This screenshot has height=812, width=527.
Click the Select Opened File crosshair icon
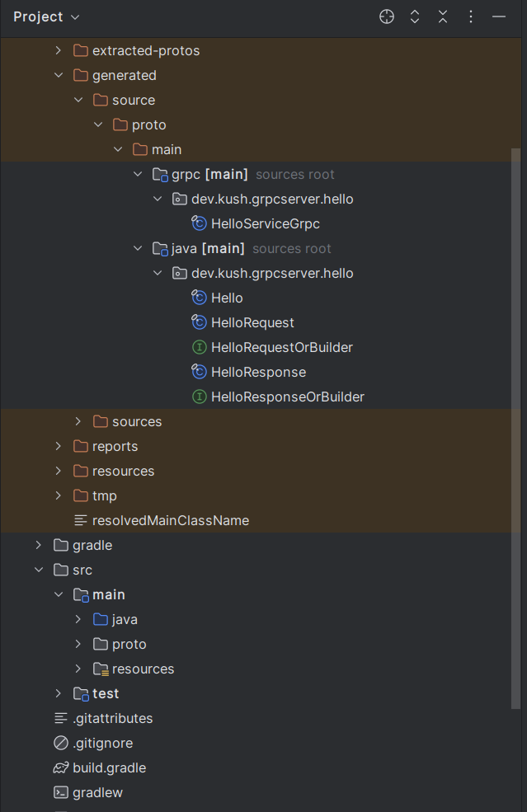[386, 16]
